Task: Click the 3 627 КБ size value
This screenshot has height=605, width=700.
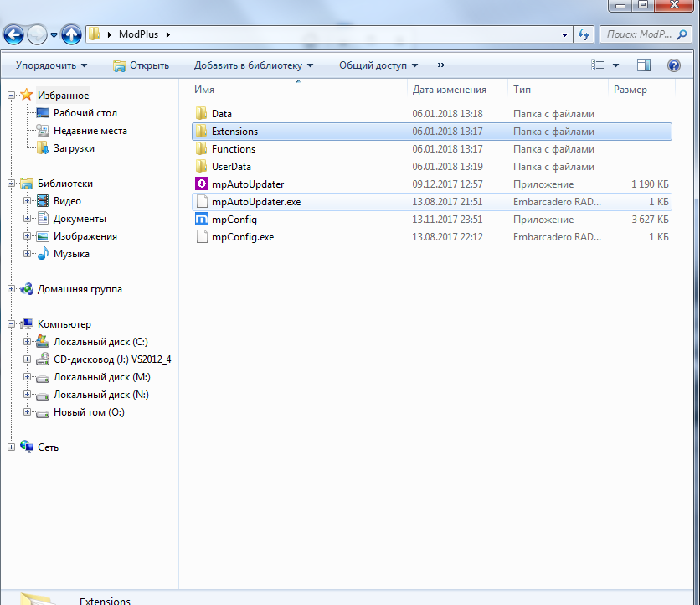Action: tap(650, 220)
